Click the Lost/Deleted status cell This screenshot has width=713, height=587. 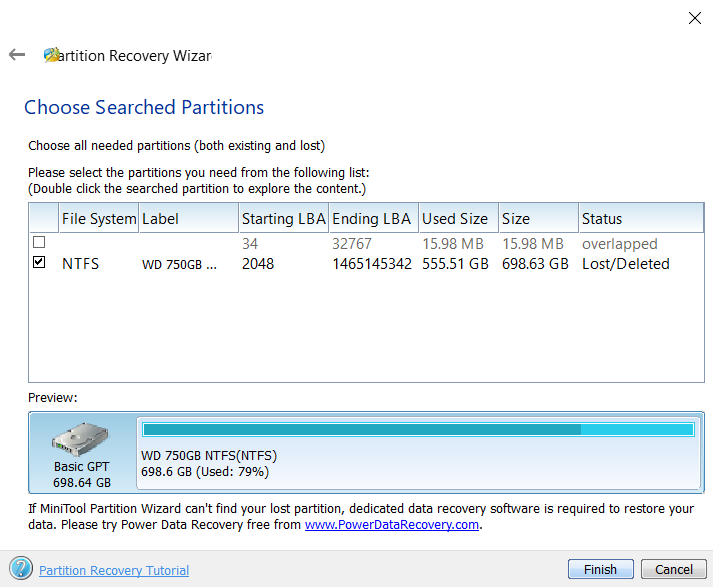tap(626, 264)
